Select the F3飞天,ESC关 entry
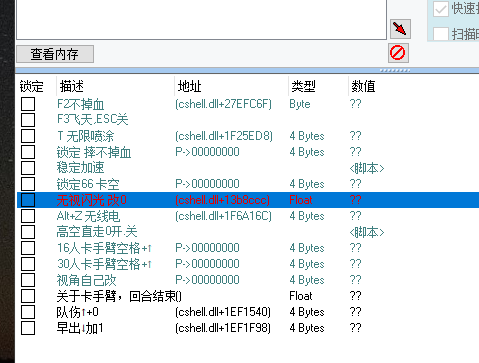This screenshot has width=479, height=363. 92,120
